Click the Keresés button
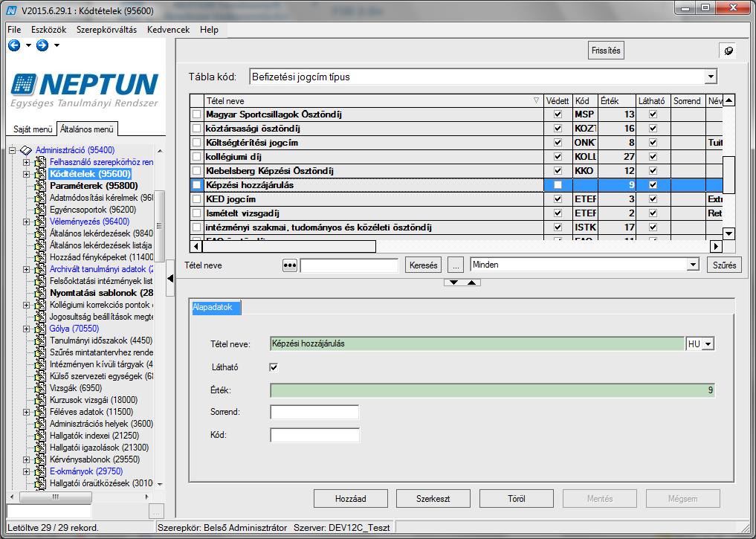This screenshot has height=539, width=756. pyautogui.click(x=423, y=265)
